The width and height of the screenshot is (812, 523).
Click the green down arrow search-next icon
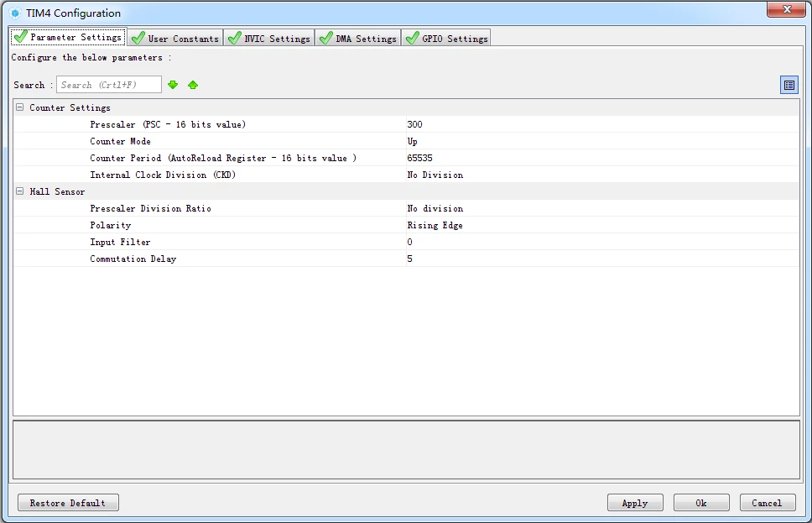pos(173,85)
